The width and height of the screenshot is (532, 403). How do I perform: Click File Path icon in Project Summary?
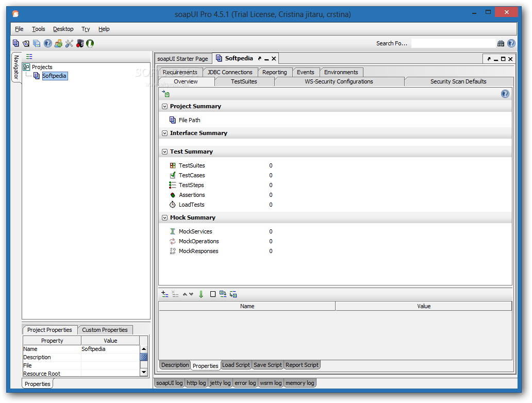pos(172,120)
